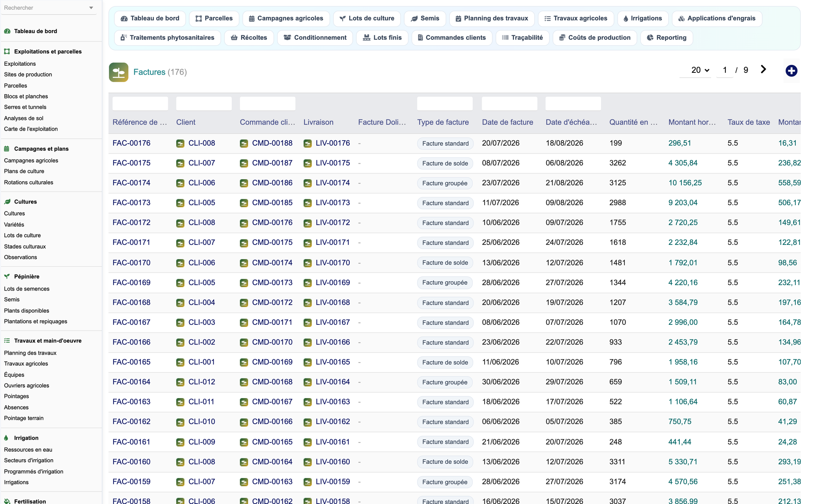The image size is (815, 504).
Task: Click Facture groupée badge in FAC-00174 row
Action: coord(445,183)
